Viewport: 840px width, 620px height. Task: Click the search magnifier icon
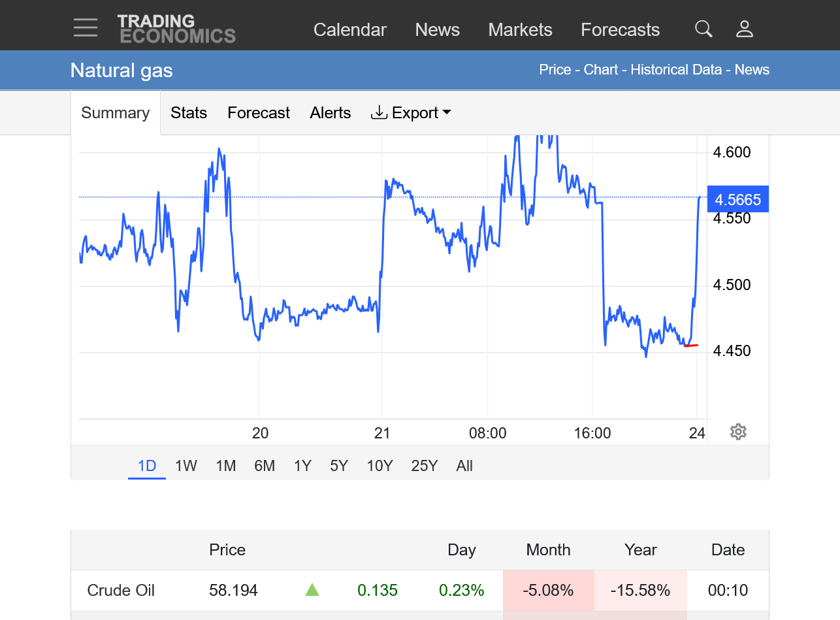(x=703, y=29)
